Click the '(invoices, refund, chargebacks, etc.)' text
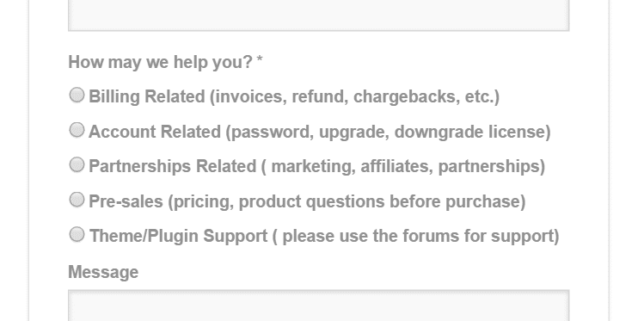 (355, 96)
